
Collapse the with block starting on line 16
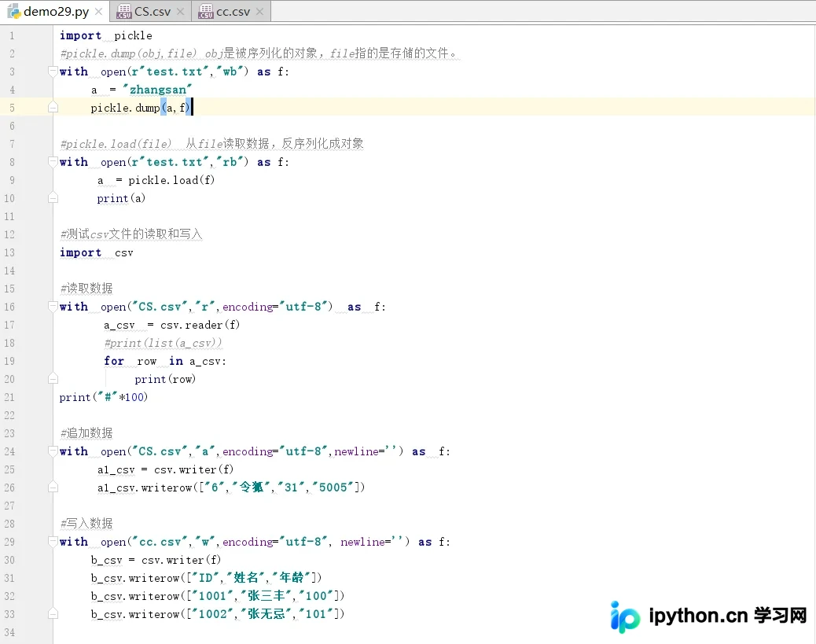click(53, 307)
